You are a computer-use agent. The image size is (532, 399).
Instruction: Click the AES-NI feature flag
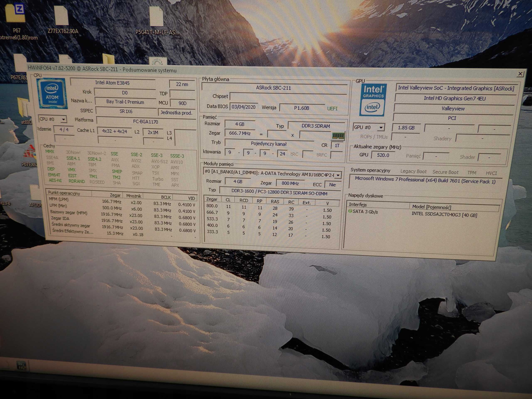(x=55, y=180)
